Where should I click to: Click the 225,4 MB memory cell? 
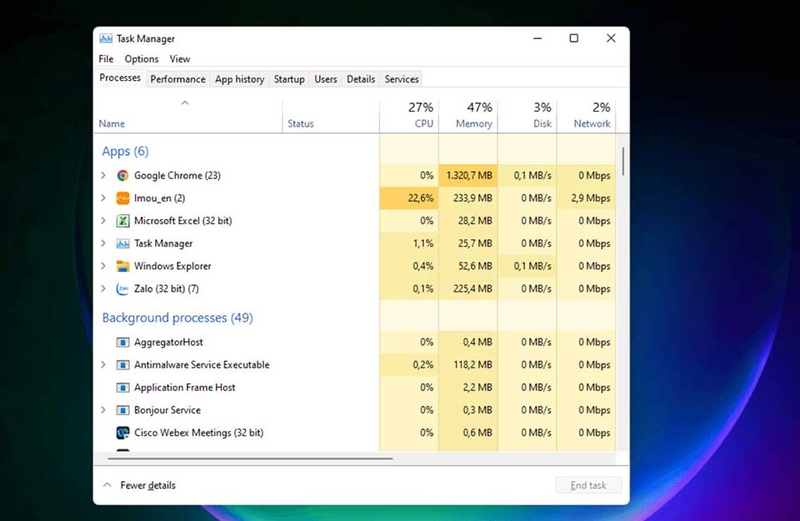point(468,289)
